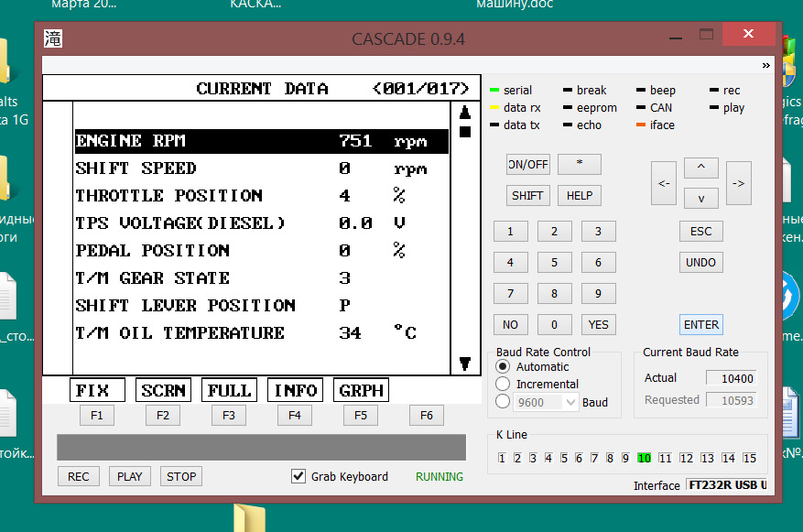Click the Interface dropdown showing FT232R USB
The image size is (803, 532).
[x=727, y=485]
